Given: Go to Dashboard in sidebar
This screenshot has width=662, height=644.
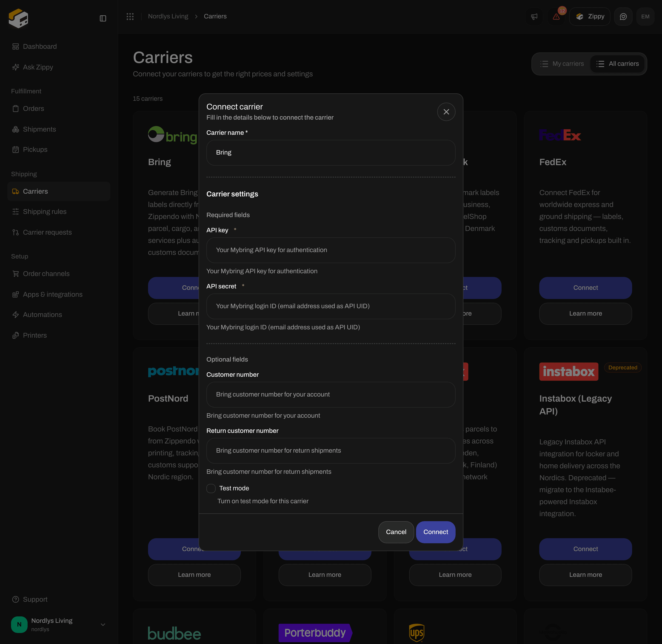Looking at the screenshot, I should click(x=59, y=46).
